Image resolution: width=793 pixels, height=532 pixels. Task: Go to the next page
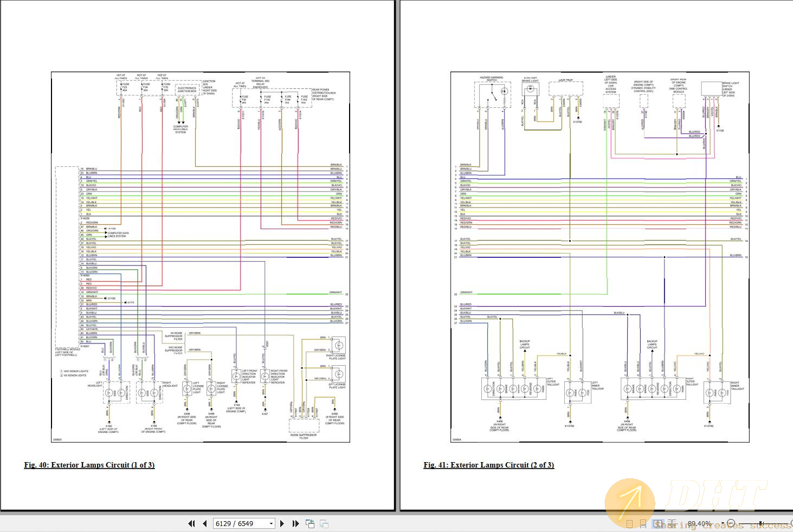pos(282,523)
